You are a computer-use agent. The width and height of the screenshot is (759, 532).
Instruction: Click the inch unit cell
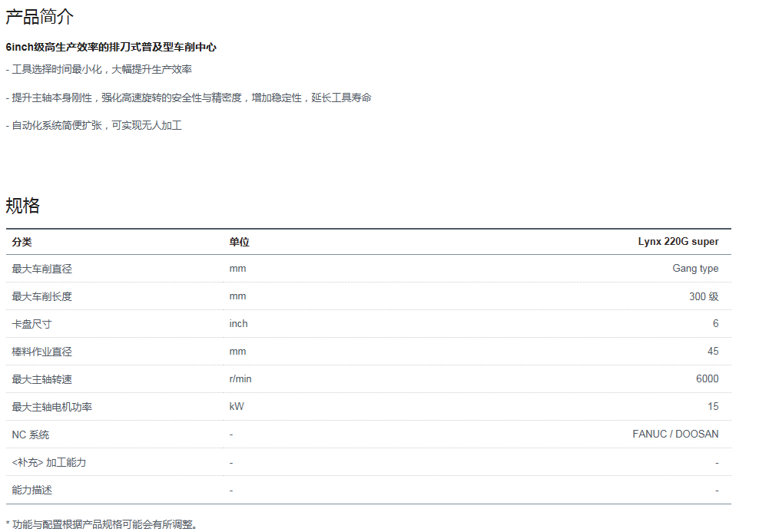tap(238, 324)
